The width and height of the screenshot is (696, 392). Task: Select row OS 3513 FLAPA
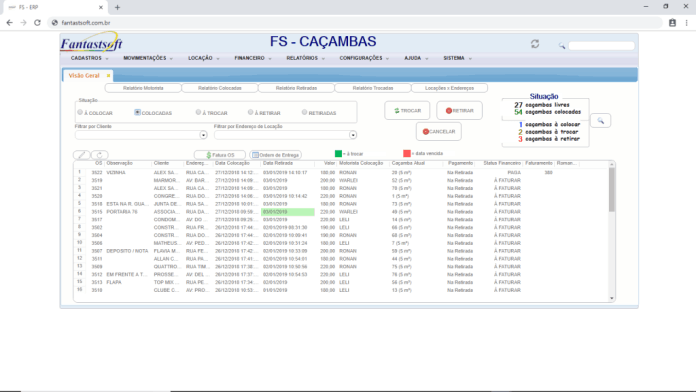tap(341, 282)
